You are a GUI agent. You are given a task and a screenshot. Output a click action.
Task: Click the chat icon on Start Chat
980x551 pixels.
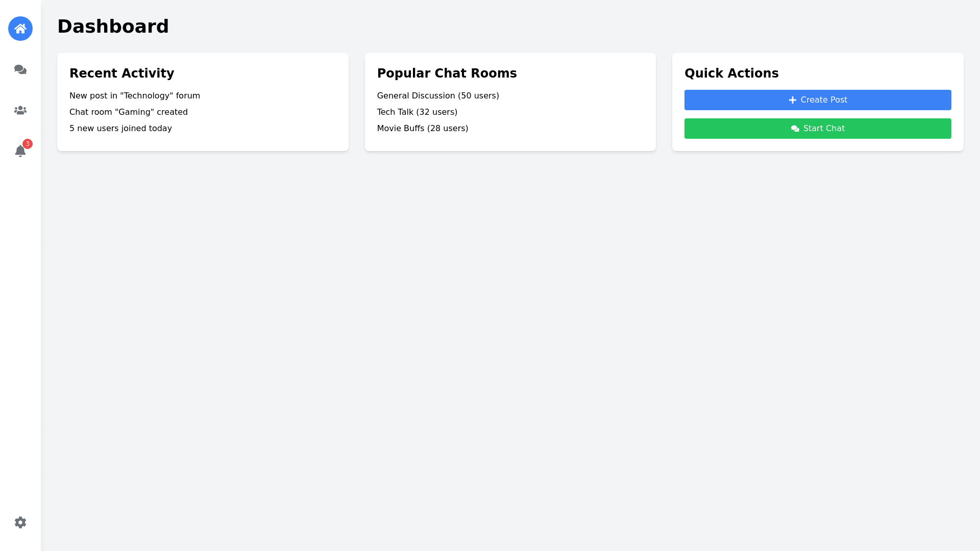795,129
